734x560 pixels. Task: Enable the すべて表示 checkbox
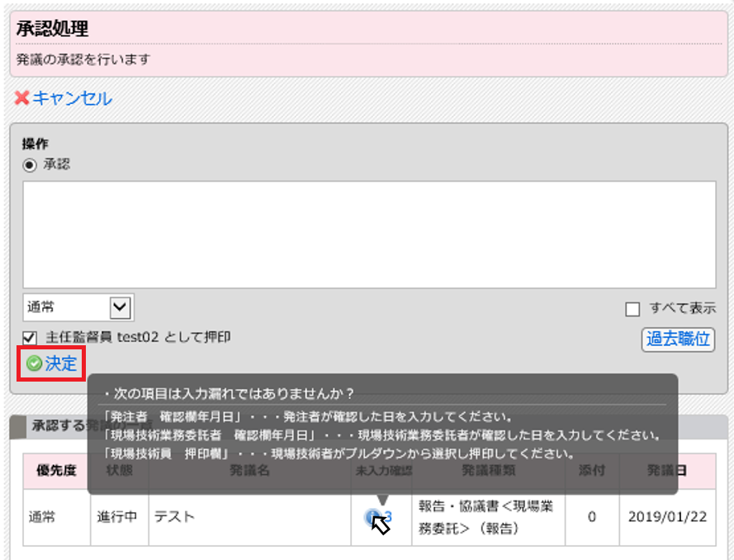tap(633, 309)
